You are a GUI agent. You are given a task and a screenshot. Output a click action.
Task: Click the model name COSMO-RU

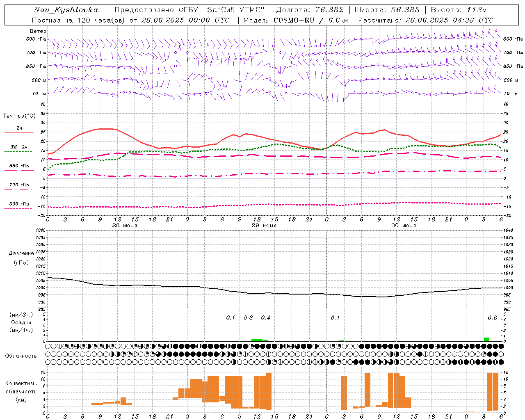(x=295, y=20)
